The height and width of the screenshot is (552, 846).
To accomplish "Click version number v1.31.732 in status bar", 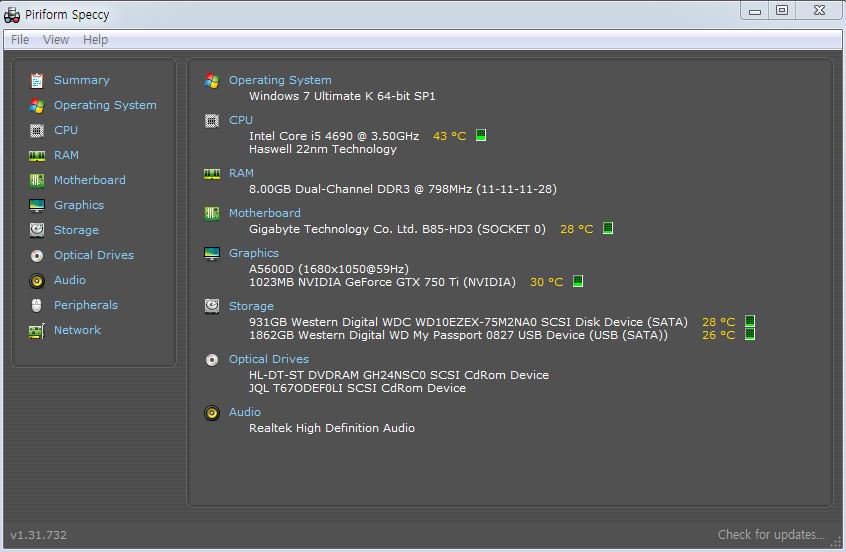I will 38,535.
